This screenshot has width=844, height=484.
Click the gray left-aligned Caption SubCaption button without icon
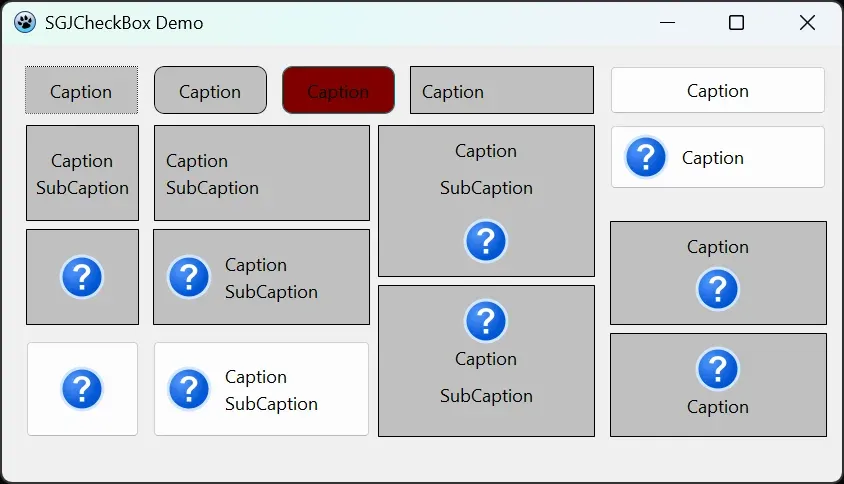click(261, 173)
